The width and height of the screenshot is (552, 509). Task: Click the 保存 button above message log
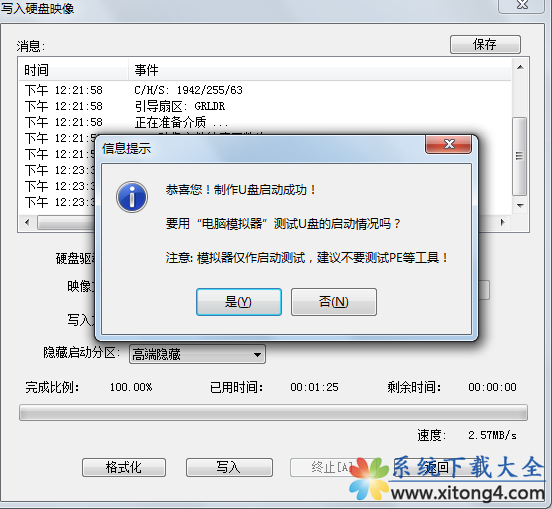click(485, 44)
